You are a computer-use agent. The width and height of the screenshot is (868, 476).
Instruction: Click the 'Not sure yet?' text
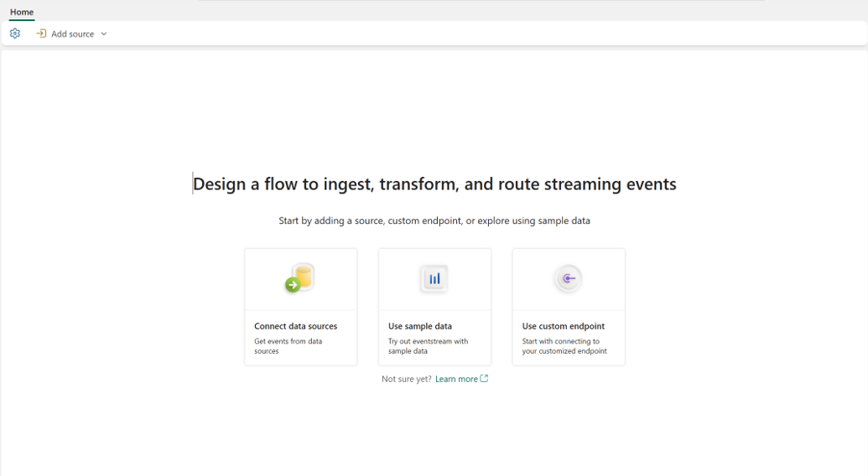coord(406,379)
